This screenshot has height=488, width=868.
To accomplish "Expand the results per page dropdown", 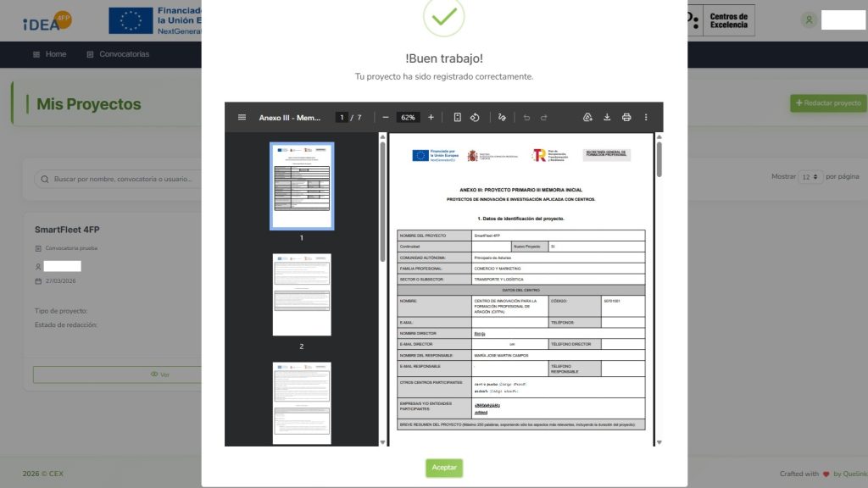I will 811,177.
